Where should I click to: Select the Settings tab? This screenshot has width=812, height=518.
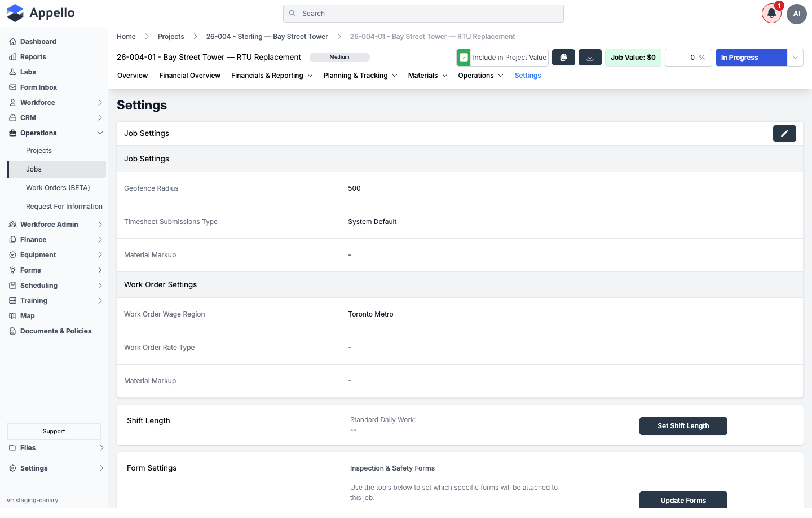(x=528, y=76)
